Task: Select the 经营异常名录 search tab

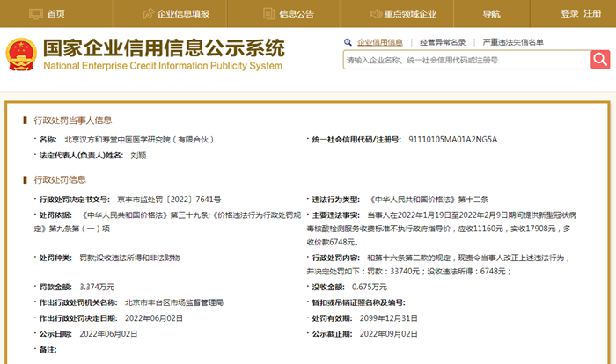Action: (x=443, y=42)
